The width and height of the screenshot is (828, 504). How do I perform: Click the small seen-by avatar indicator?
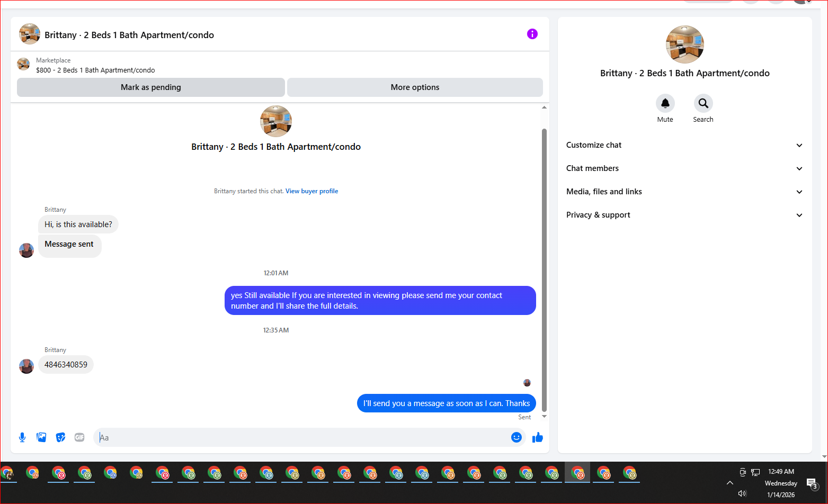click(527, 383)
